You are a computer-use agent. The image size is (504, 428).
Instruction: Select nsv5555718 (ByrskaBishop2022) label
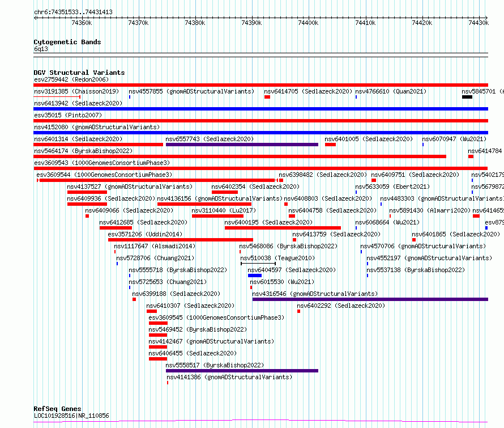pos(178,270)
